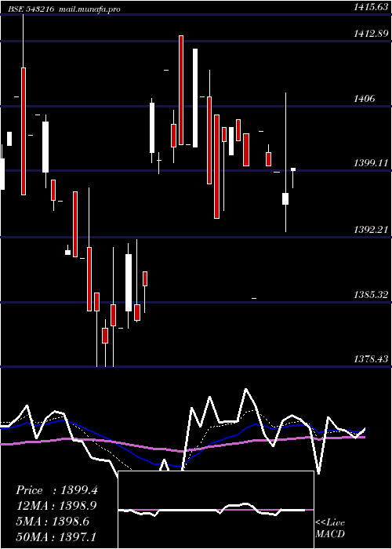Click the 12MA : 1398.9 readout
This screenshot has height=549, width=392.
coord(56,506)
